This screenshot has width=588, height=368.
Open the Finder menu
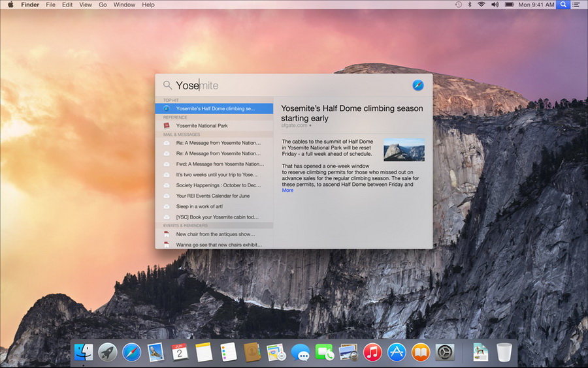(30, 5)
